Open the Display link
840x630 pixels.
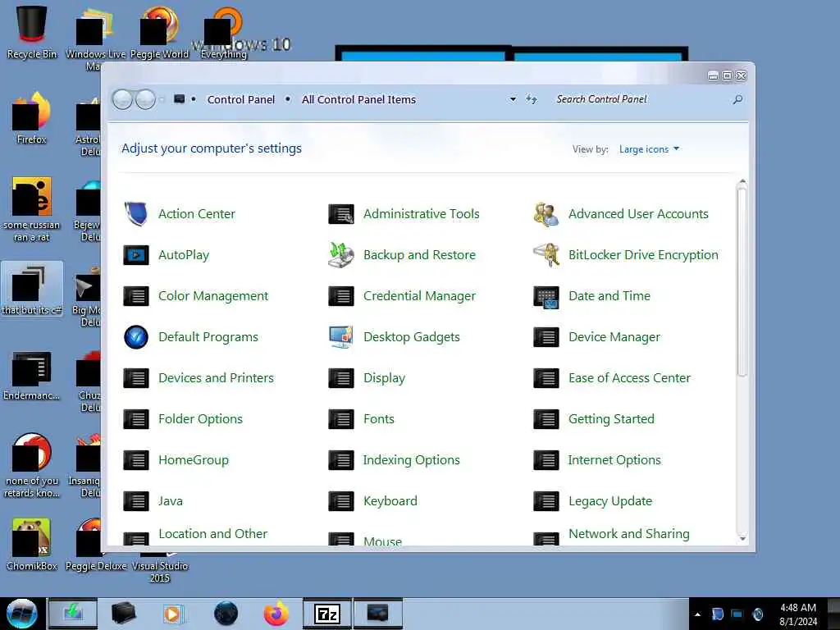coord(384,378)
